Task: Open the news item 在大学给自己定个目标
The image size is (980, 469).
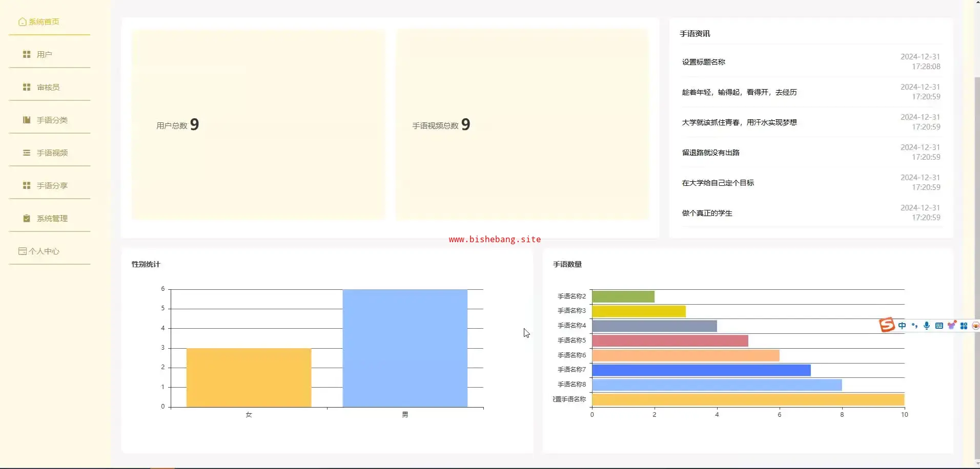Action: (x=718, y=183)
